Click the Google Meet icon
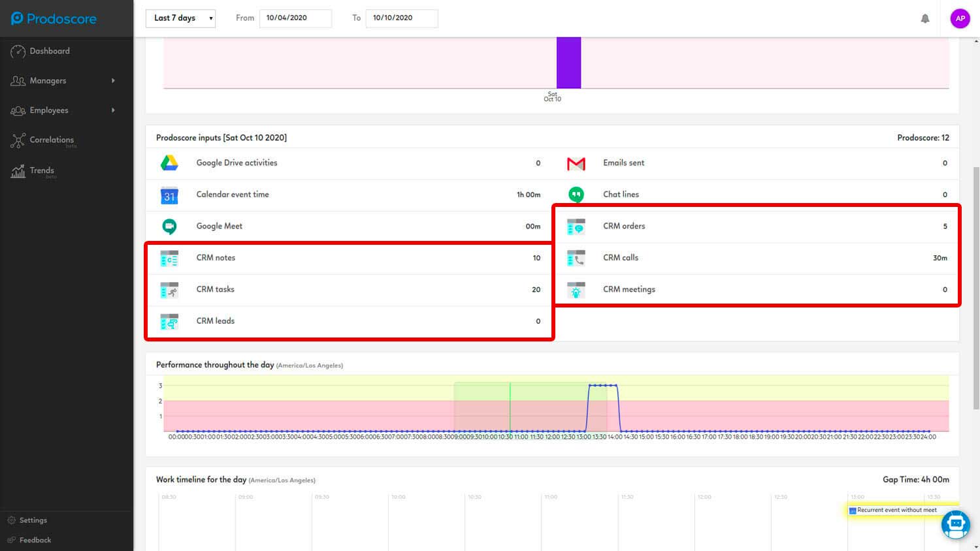Viewport: 980px width, 551px height. (169, 227)
